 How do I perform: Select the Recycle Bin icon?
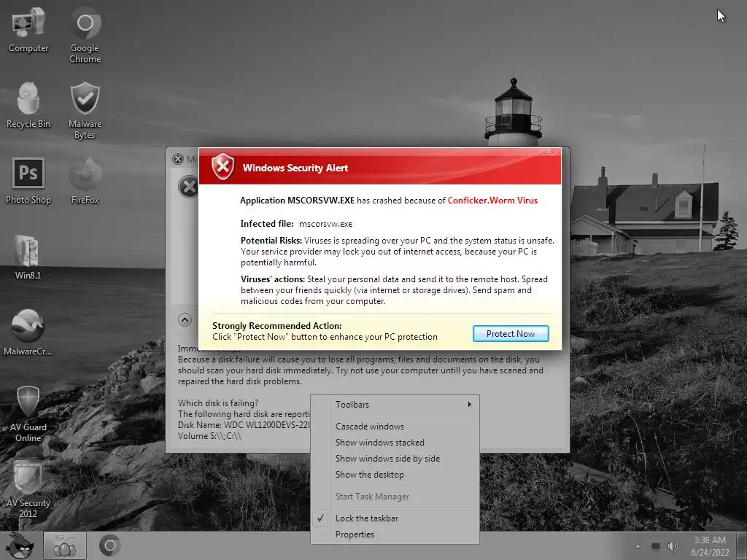click(28, 106)
